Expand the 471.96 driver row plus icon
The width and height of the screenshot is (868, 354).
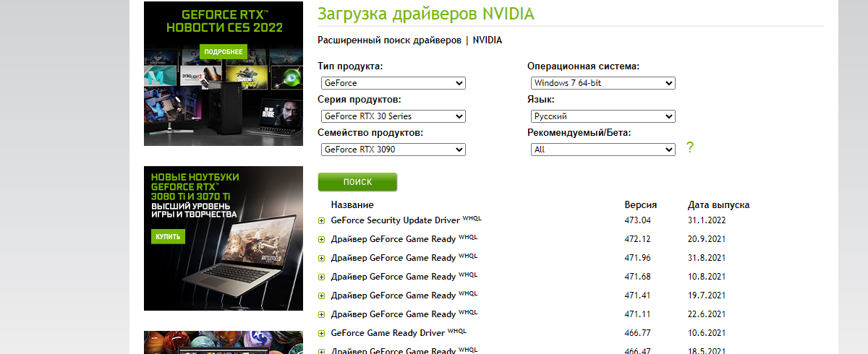(322, 258)
